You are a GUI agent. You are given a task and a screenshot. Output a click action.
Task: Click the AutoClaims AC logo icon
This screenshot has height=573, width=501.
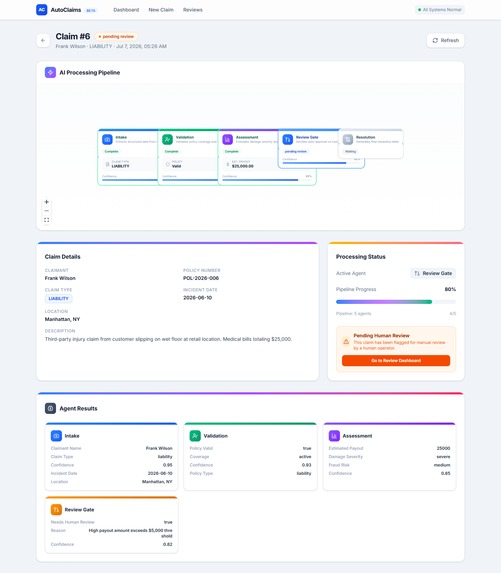[x=42, y=10]
